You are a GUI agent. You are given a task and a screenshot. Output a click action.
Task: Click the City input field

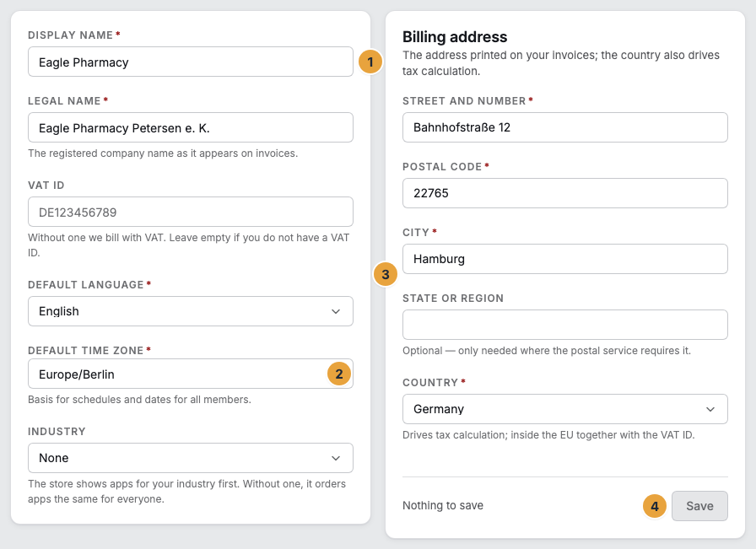[565, 259]
